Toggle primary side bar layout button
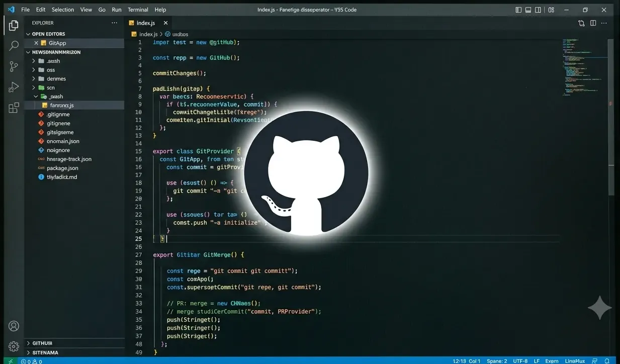 tap(518, 10)
